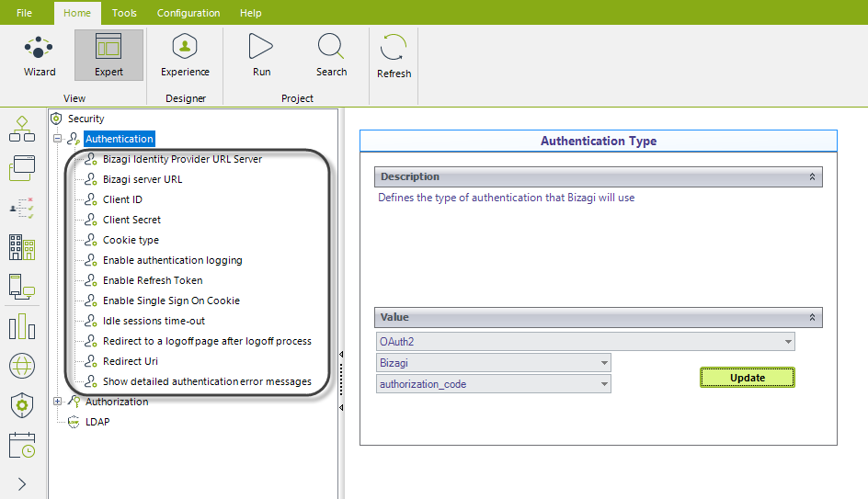The image size is (868, 499).
Task: Click the Authentication Type panel title
Action: pyautogui.click(x=599, y=142)
